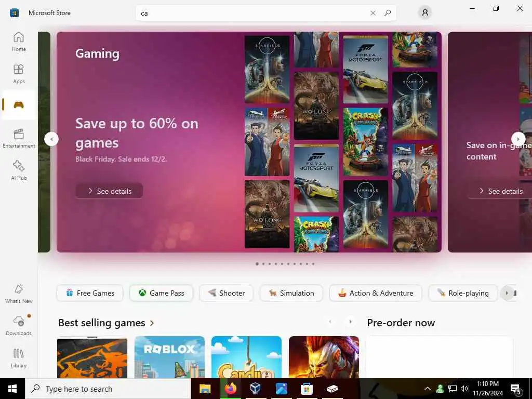Open the AI Hub section
The image size is (532, 399).
click(x=19, y=170)
